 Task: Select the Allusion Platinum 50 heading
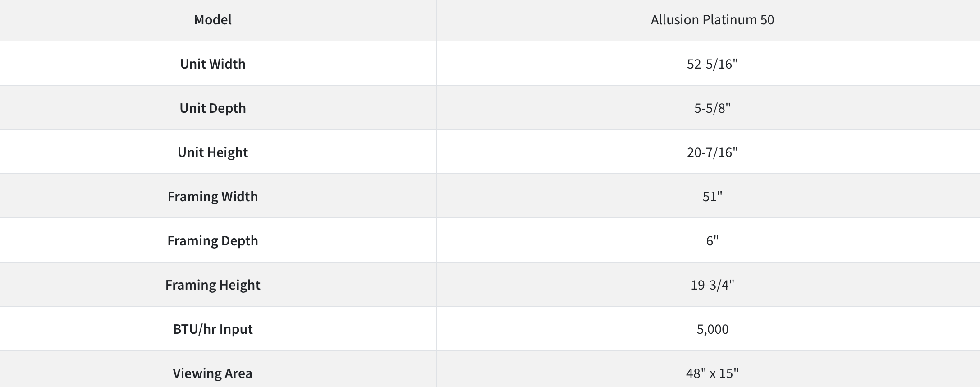coord(712,20)
